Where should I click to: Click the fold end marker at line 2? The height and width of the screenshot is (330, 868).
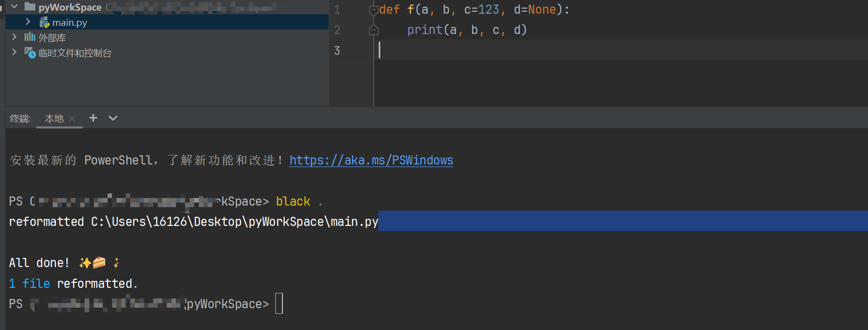coord(374,30)
